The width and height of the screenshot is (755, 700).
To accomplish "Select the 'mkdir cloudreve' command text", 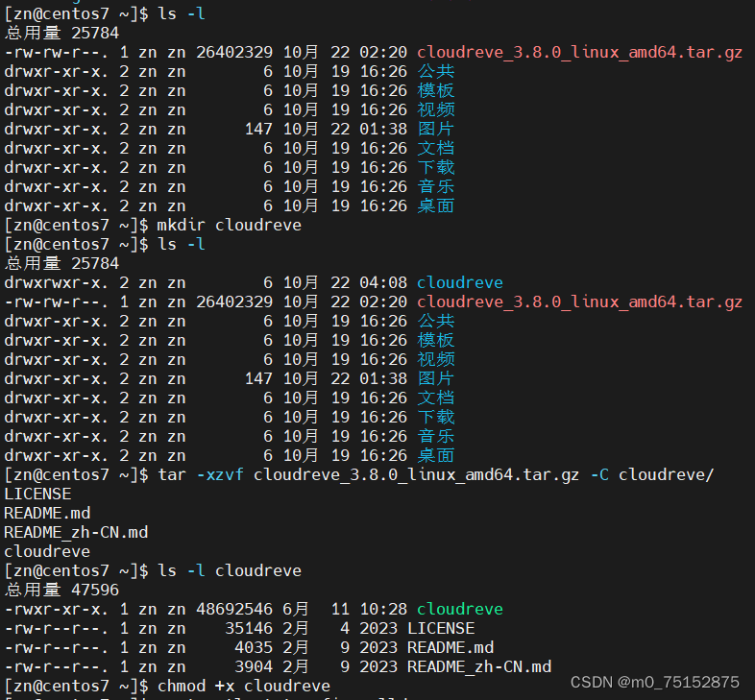I will pos(230,226).
